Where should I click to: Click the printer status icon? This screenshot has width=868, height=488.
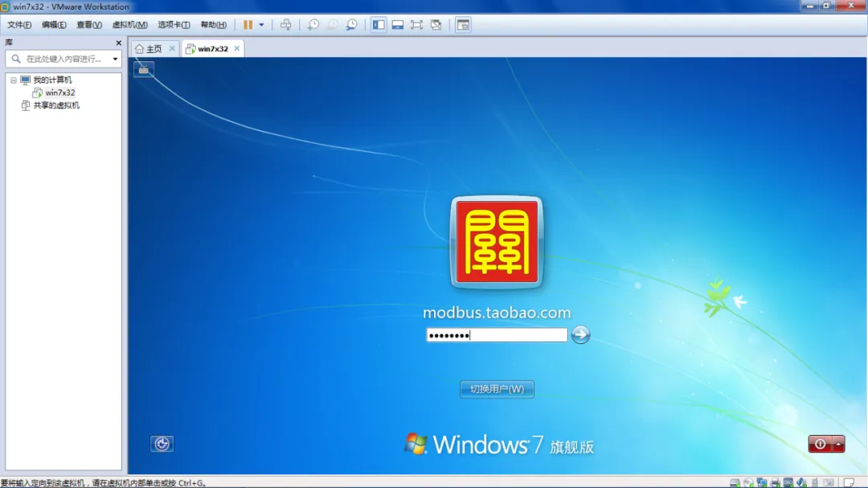(x=775, y=483)
